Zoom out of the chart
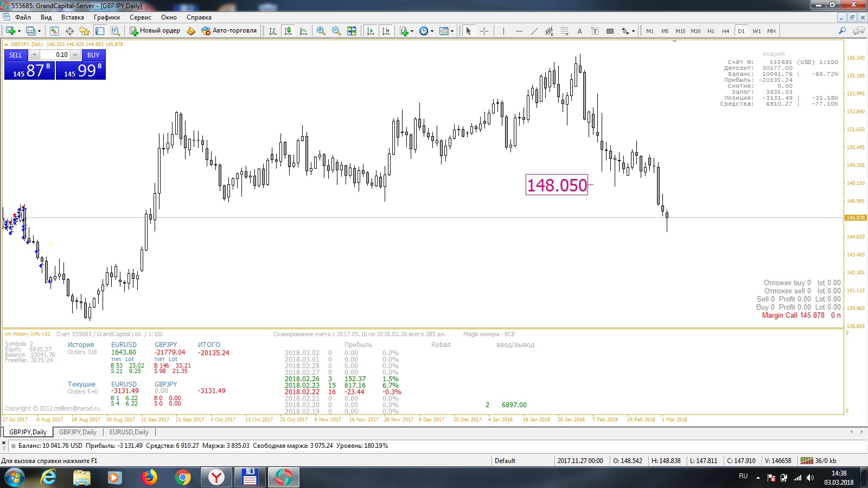 pos(336,31)
